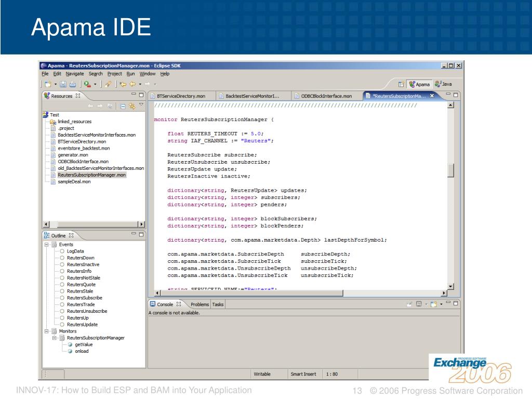Click the Back navigation arrow icon
532x399 pixels.
pos(132,84)
